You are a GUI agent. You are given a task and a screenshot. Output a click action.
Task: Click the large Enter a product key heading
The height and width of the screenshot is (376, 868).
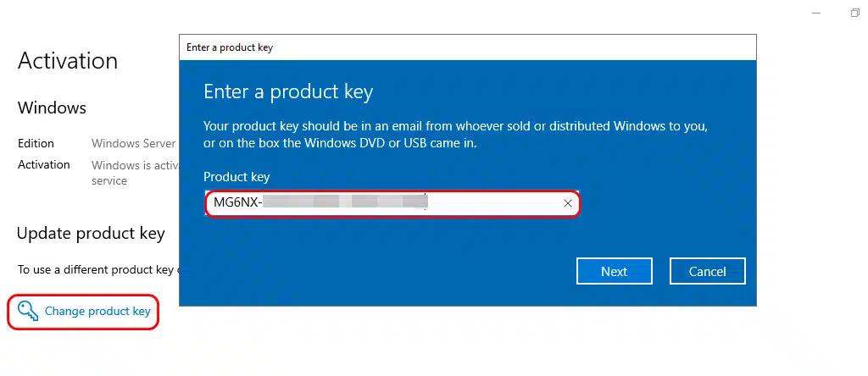pyautogui.click(x=288, y=91)
